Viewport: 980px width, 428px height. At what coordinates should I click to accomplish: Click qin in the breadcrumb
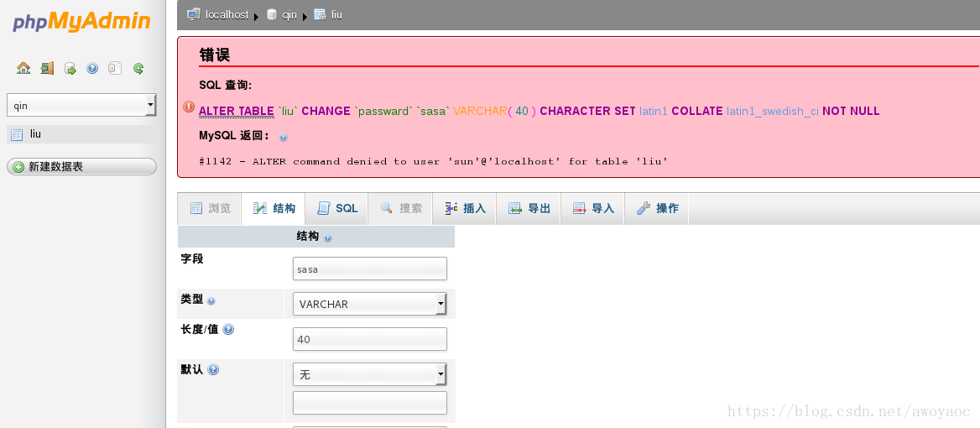pos(289,15)
